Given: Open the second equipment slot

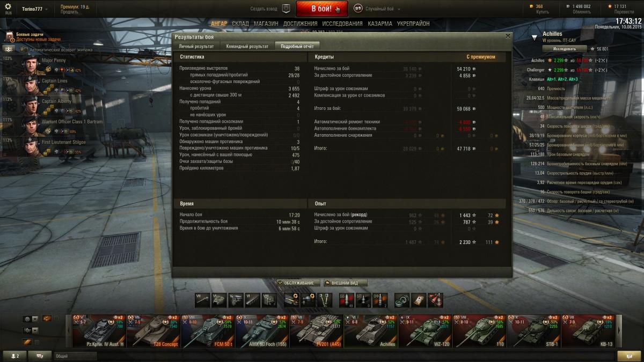Looking at the screenshot, I should (309, 300).
